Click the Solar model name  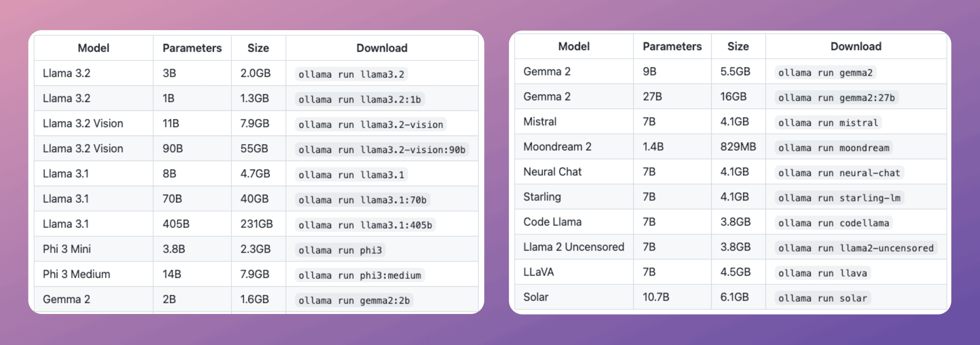pyautogui.click(x=536, y=297)
